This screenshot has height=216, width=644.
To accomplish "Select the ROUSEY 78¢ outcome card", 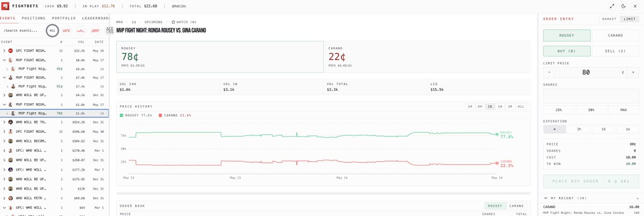I will click(220, 56).
